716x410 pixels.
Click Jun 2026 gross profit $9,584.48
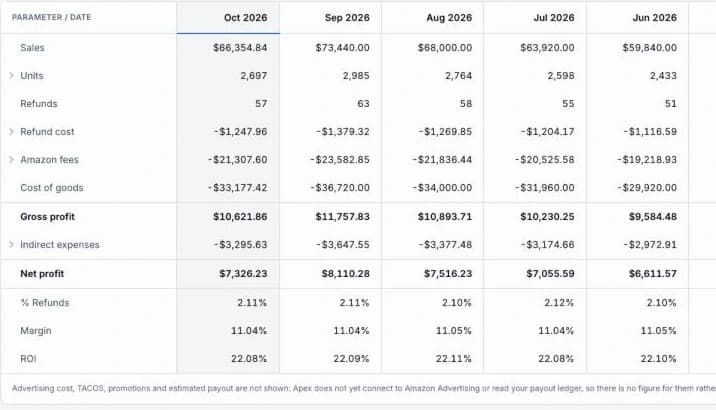[653, 217]
